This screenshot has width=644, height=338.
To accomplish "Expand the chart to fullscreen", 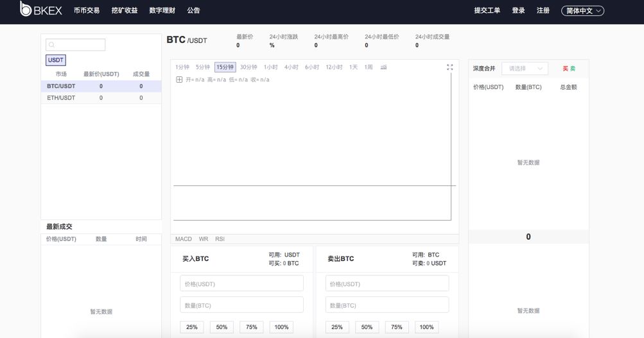I will click(x=449, y=67).
